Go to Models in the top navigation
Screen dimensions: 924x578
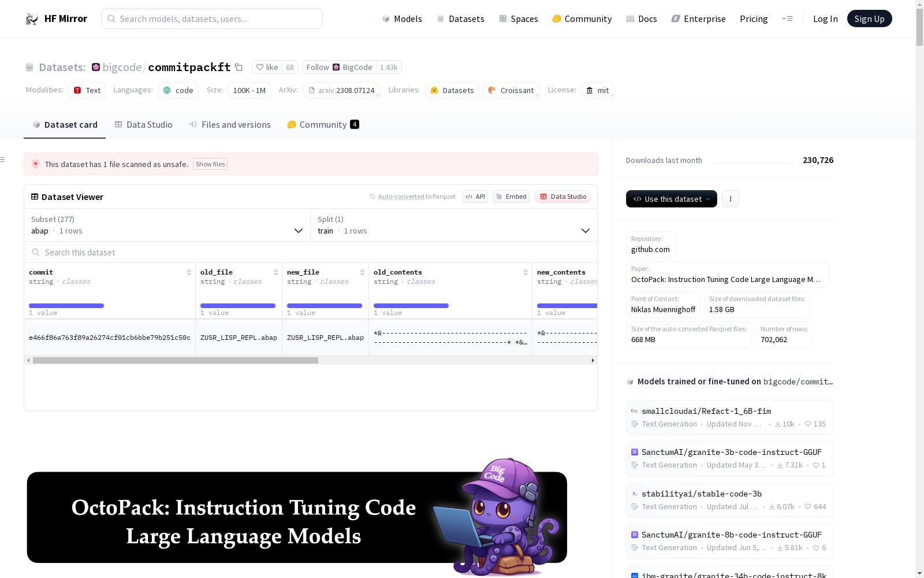click(402, 19)
